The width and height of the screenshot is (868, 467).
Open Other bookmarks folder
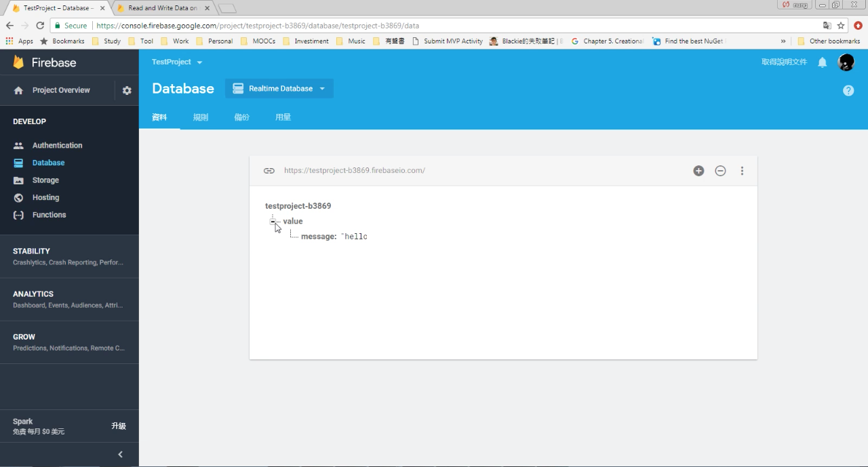tap(829, 41)
